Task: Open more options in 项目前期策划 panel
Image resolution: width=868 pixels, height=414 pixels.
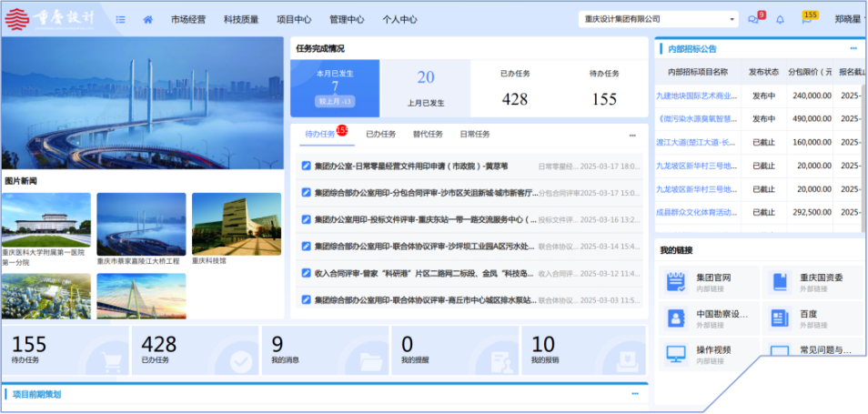Action: tap(635, 394)
